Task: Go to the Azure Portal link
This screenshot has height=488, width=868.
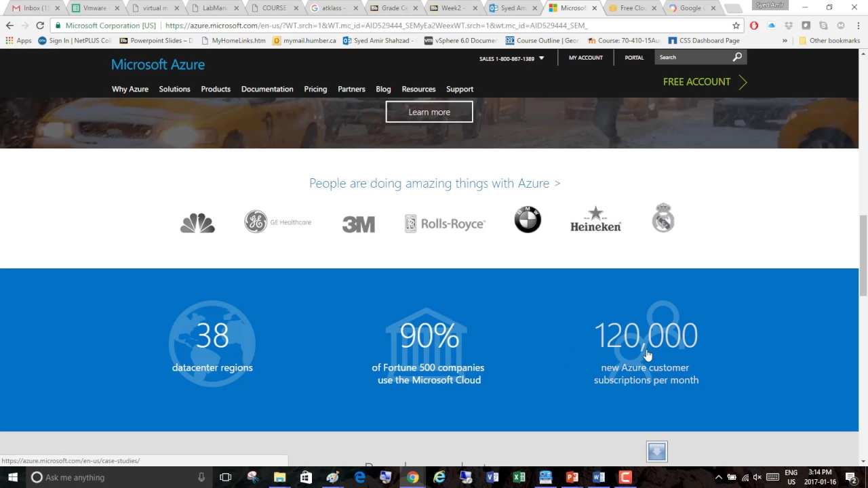Action: click(634, 58)
